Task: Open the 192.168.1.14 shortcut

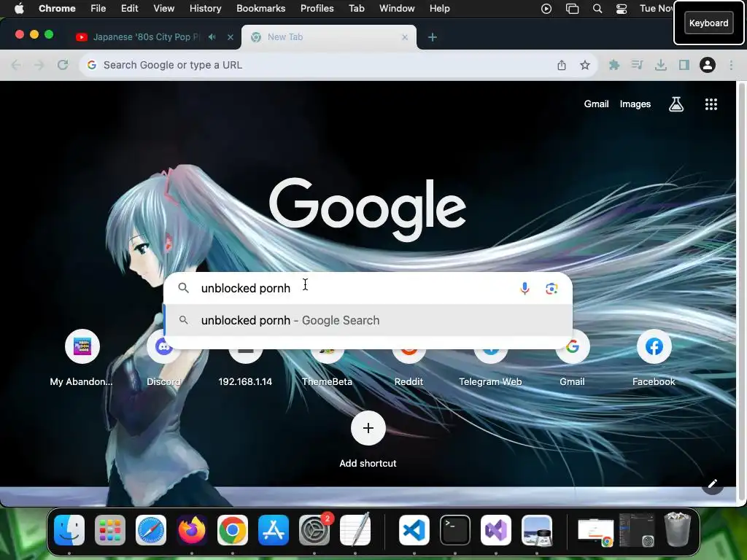Action: (245, 367)
